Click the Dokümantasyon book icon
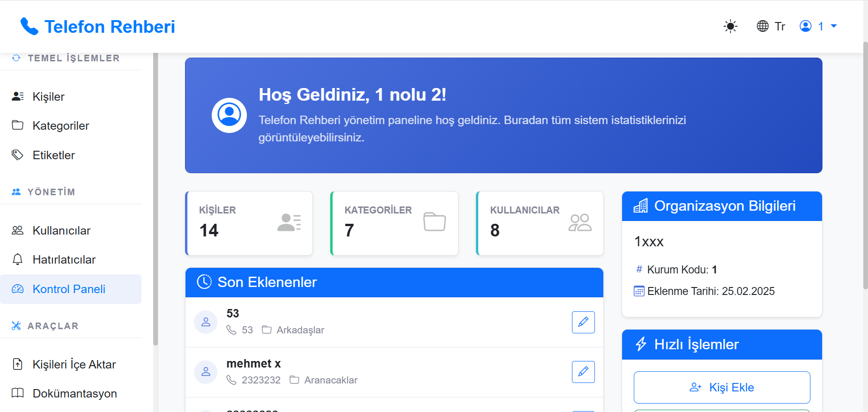Viewport: 868px width, 412px height. click(x=18, y=393)
